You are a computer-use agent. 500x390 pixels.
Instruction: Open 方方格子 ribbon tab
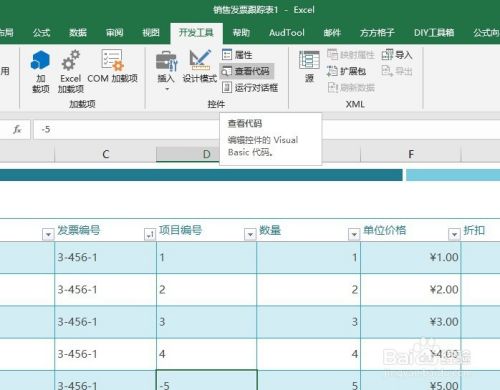pos(377,33)
